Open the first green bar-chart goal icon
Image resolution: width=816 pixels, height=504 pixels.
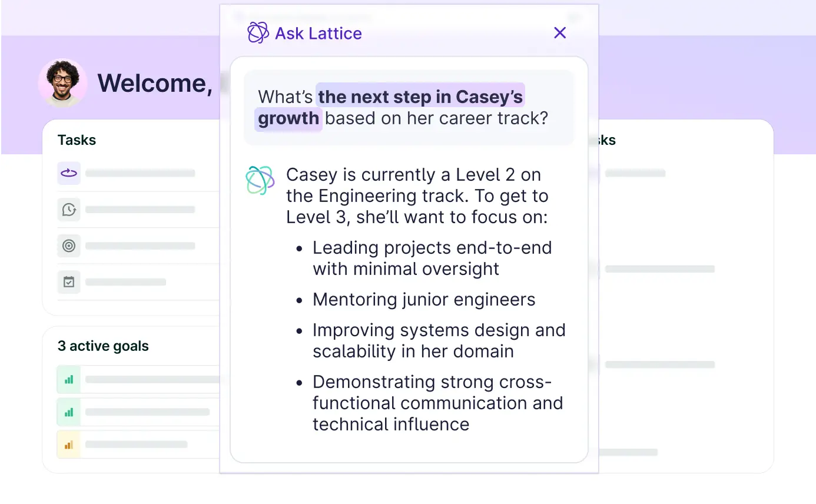(x=69, y=379)
